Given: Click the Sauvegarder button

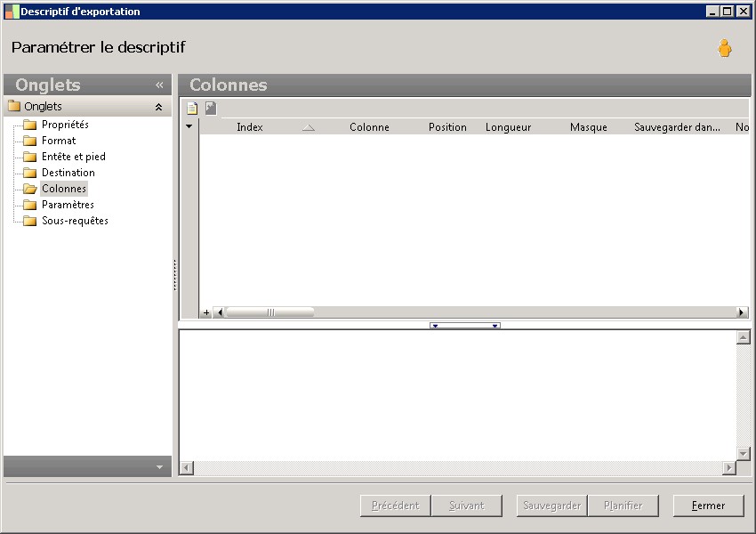Looking at the screenshot, I should pos(551,506).
